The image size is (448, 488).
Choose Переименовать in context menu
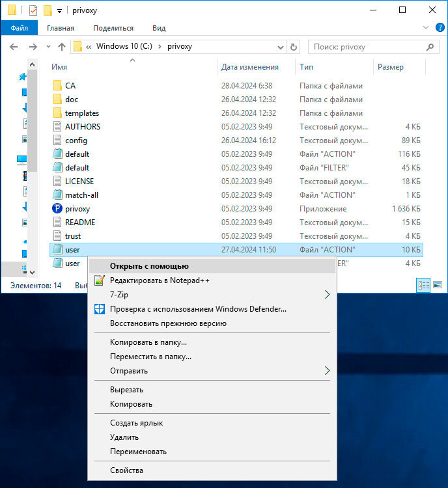(x=212, y=452)
